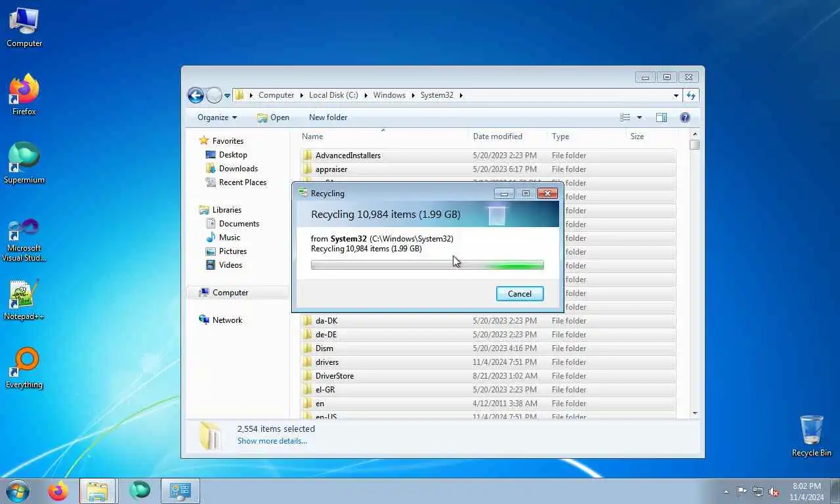The width and height of the screenshot is (840, 504).
Task: Click the network tray icon
Action: pos(758,492)
